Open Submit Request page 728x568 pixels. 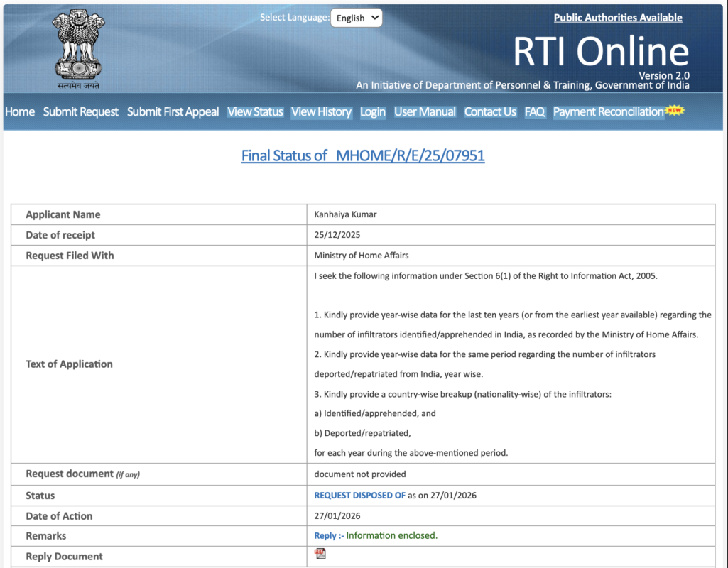81,111
